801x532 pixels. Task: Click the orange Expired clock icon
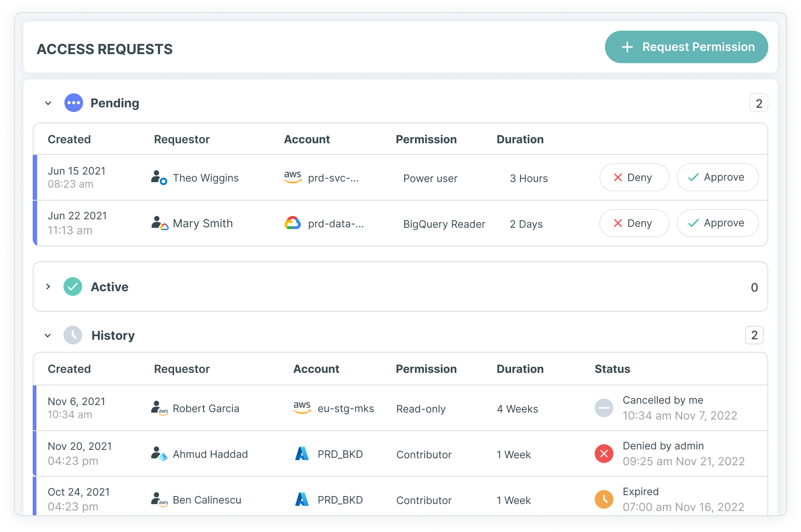tap(604, 500)
